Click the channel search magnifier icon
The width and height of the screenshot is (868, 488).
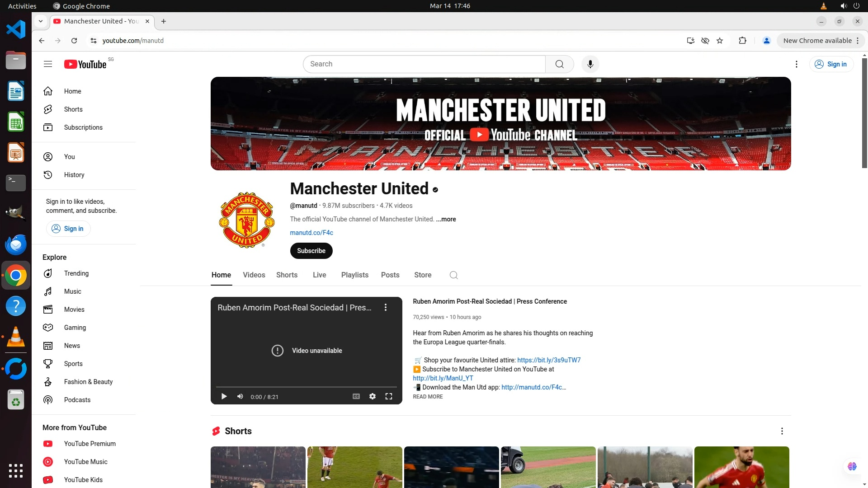click(x=453, y=275)
